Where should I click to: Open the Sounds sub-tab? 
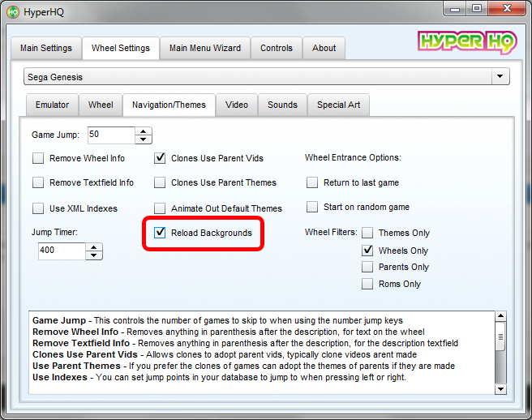tap(282, 105)
